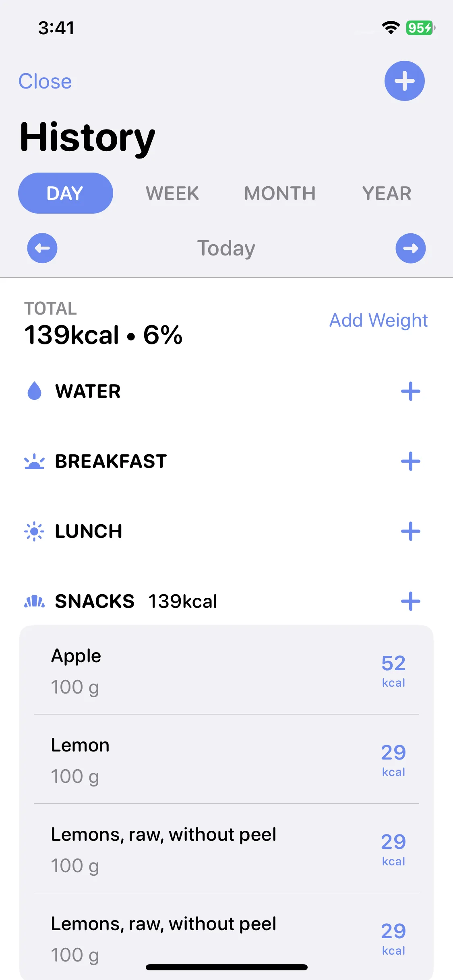Close the History screen
This screenshot has width=453, height=980.
[x=45, y=81]
